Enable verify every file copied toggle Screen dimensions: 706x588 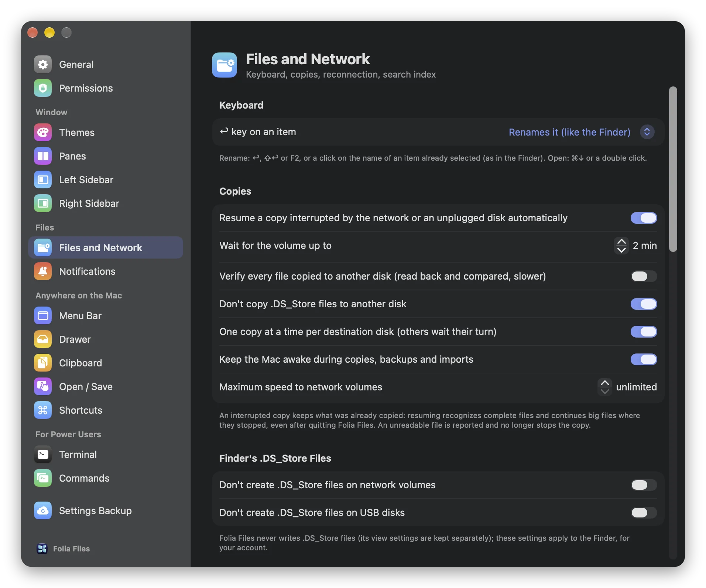tap(644, 276)
